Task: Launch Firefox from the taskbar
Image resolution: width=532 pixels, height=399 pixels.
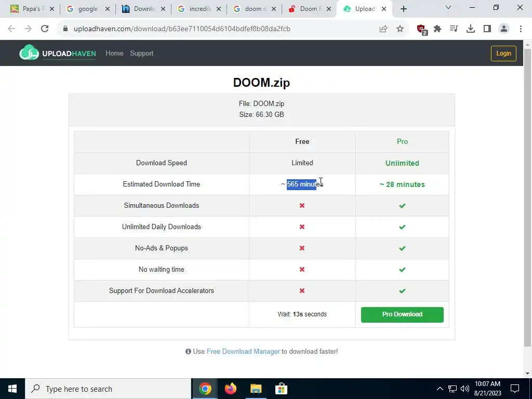Action: [230, 389]
